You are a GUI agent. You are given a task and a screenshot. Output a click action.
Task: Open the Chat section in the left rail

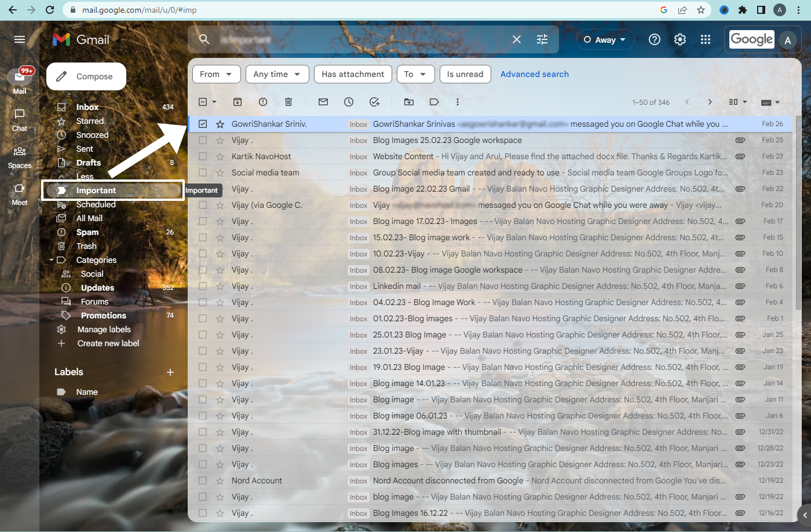(20, 120)
